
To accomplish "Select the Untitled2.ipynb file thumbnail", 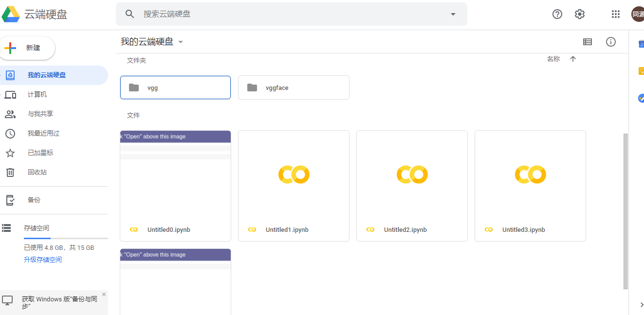I will click(412, 175).
